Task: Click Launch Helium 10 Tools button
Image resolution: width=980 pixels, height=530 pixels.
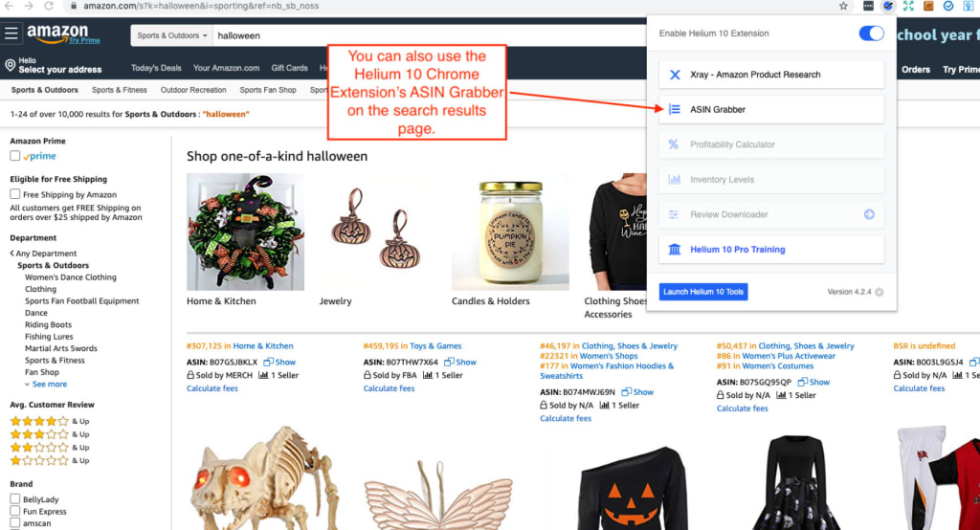Action: (703, 292)
